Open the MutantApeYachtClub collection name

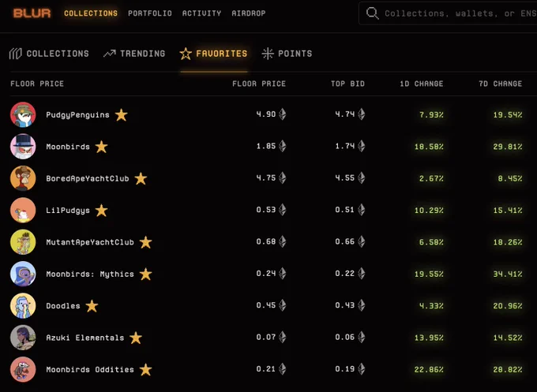click(90, 242)
